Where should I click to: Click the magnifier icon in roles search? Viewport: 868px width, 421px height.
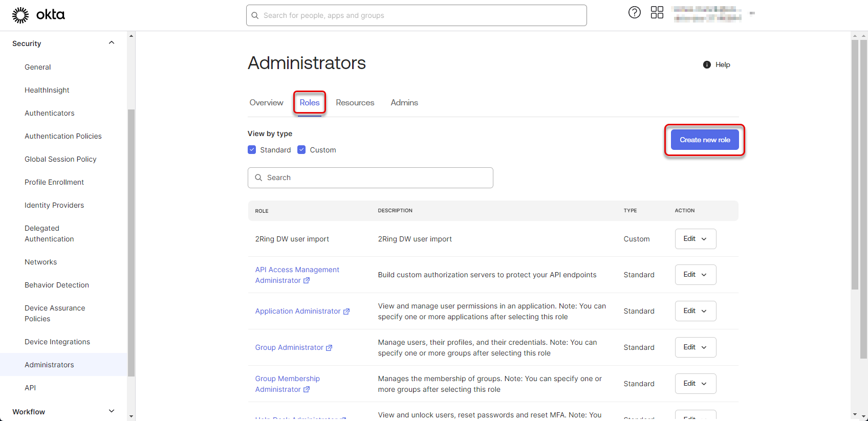[x=258, y=178]
